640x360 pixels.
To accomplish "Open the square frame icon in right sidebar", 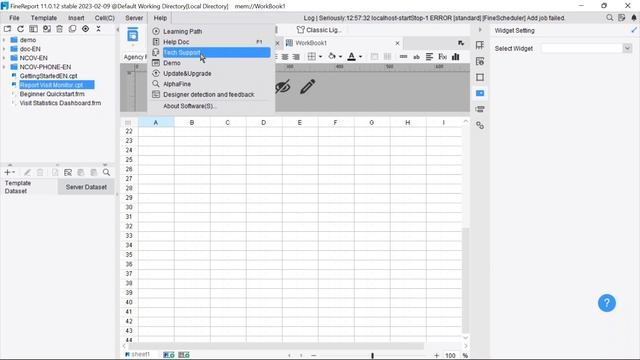I will click(480, 77).
